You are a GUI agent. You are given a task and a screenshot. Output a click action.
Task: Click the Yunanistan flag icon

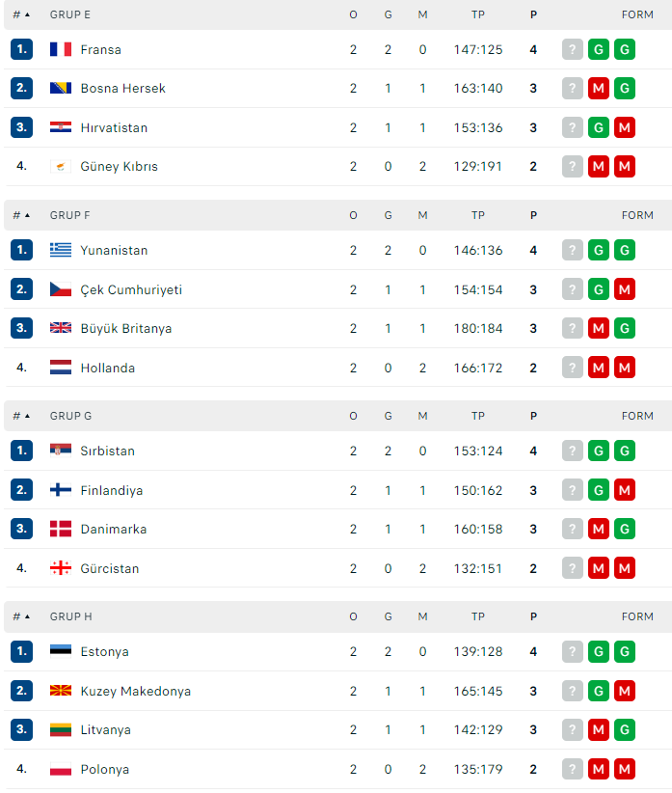point(61,250)
